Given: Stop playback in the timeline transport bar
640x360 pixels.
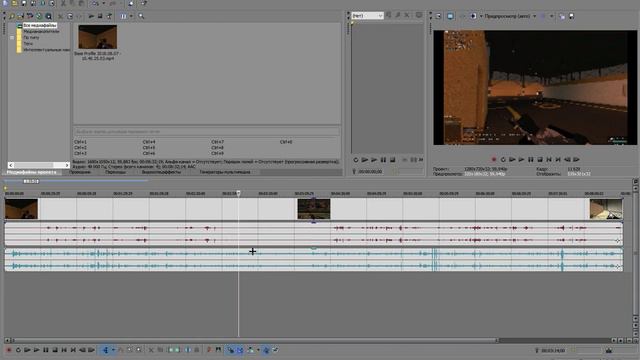Looking at the screenshot, I should point(55,350).
